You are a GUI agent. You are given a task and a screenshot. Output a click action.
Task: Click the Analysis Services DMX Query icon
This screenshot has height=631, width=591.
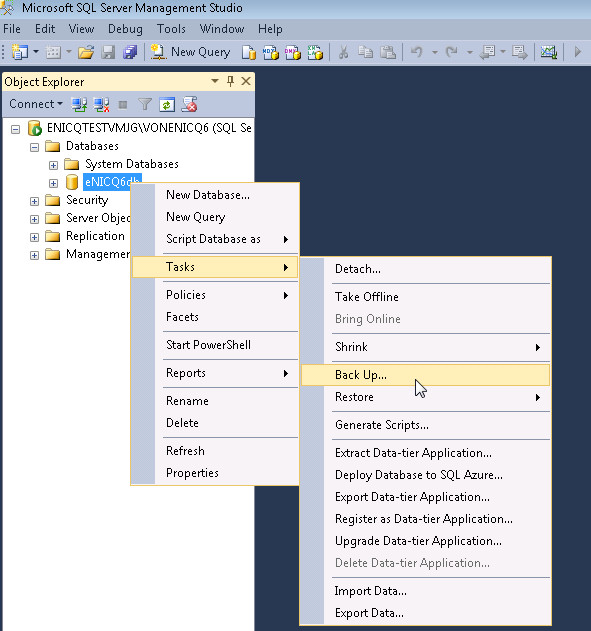(293, 52)
